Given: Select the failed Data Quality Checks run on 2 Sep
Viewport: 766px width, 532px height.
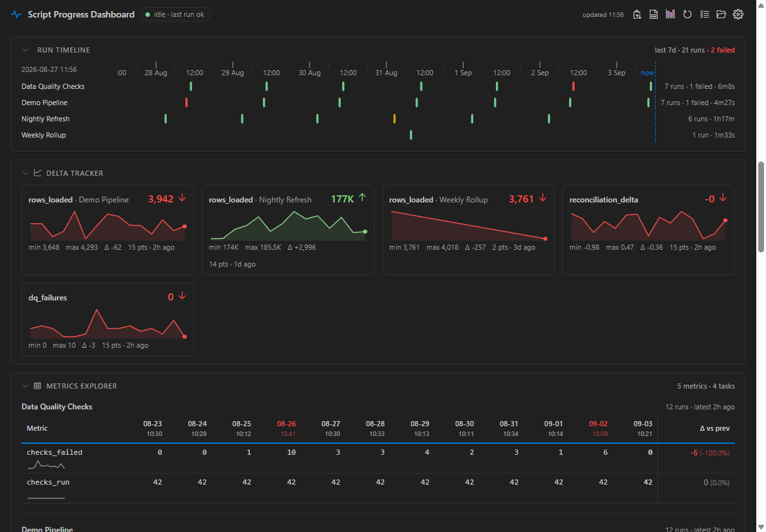Looking at the screenshot, I should point(573,86).
